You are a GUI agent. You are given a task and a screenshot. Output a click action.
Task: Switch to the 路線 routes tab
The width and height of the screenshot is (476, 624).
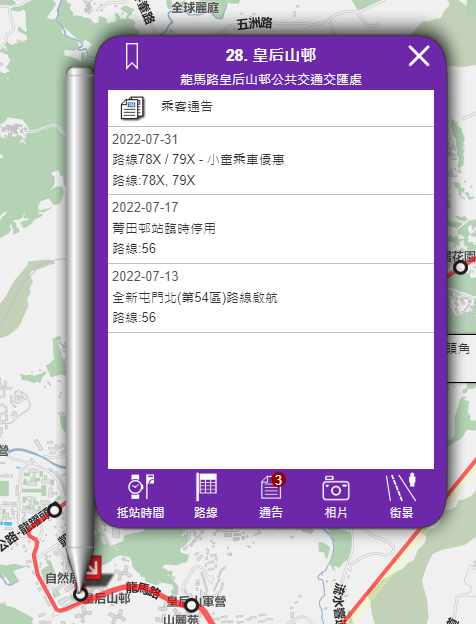(206, 496)
